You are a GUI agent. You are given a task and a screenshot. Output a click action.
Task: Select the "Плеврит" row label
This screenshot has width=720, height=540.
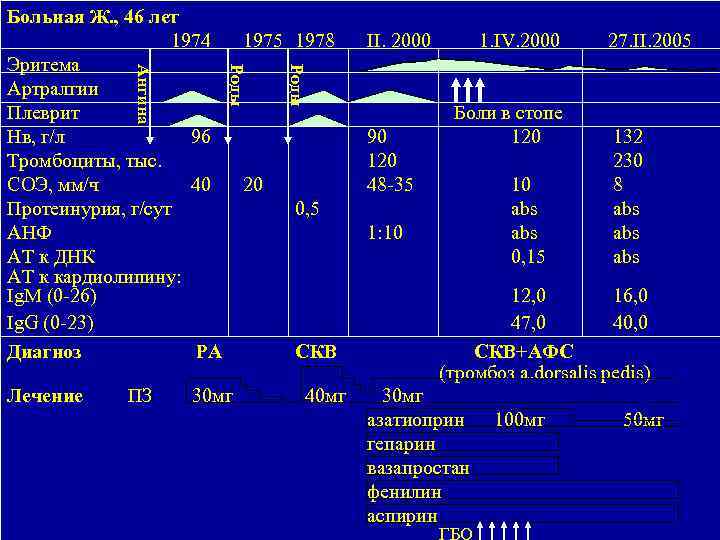pyautogui.click(x=43, y=113)
